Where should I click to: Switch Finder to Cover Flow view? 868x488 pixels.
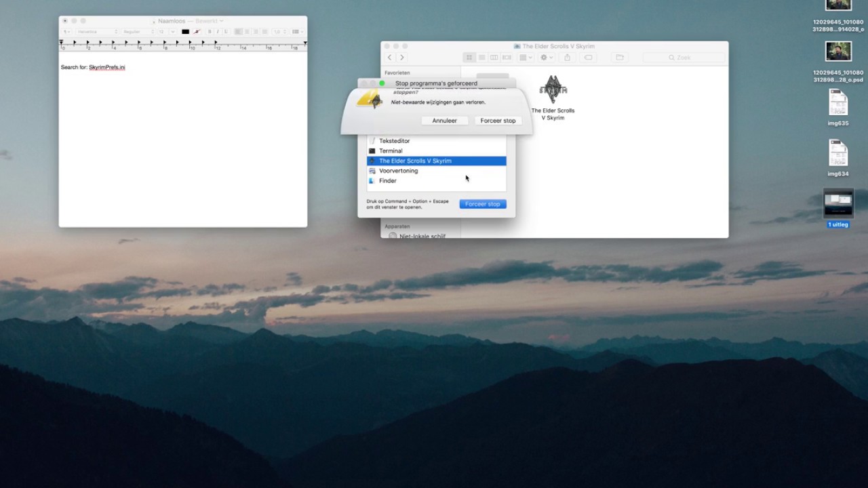click(x=507, y=58)
